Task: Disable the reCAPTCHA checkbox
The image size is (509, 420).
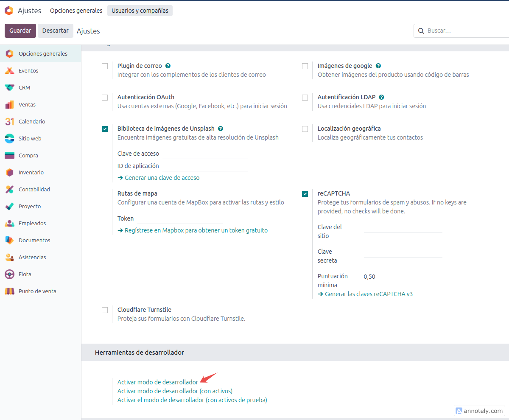Action: point(305,194)
